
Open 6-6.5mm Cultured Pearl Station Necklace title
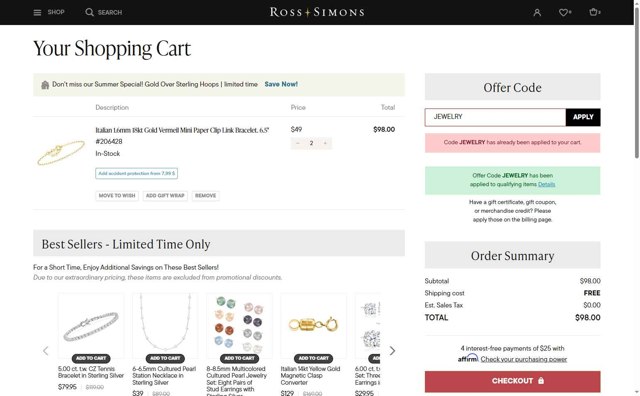164,376
